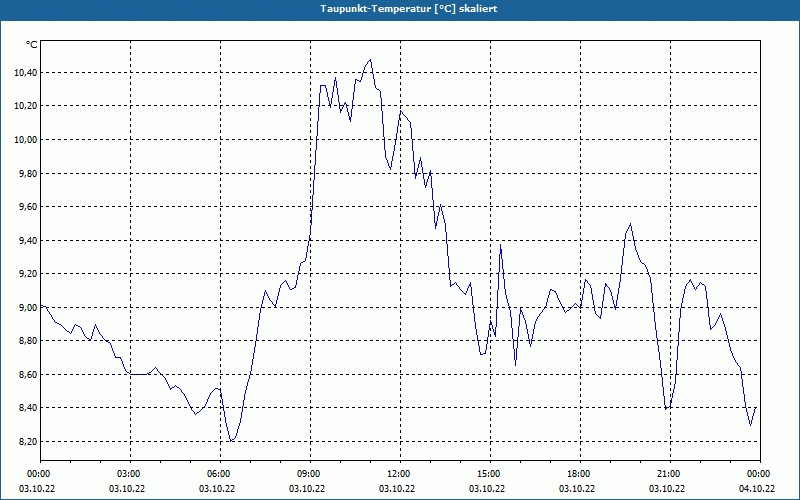Select the °C unit label on y-axis
Image resolution: width=800 pixels, height=500 pixels.
32,45
